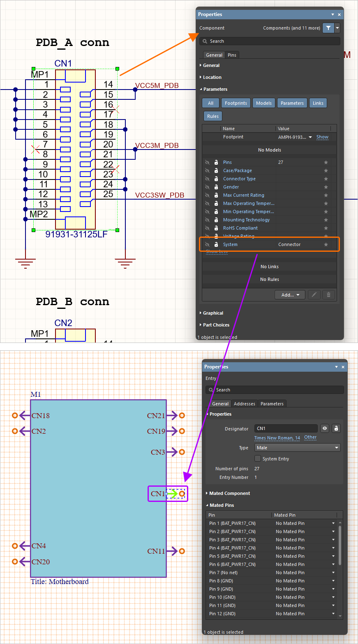Click the lock icon beside Designator CN1
This screenshot has width=358, height=644.
click(x=336, y=428)
